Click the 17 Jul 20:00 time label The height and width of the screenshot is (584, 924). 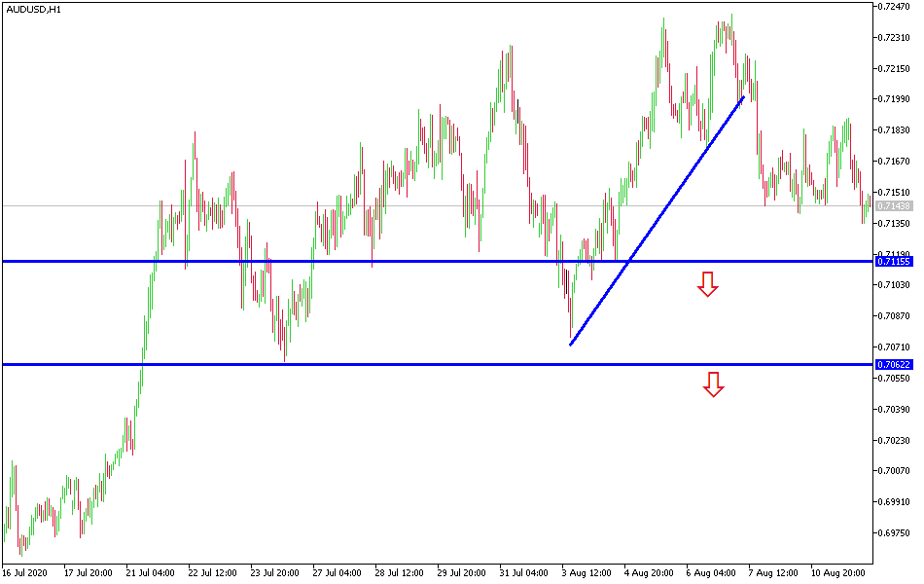click(x=88, y=572)
